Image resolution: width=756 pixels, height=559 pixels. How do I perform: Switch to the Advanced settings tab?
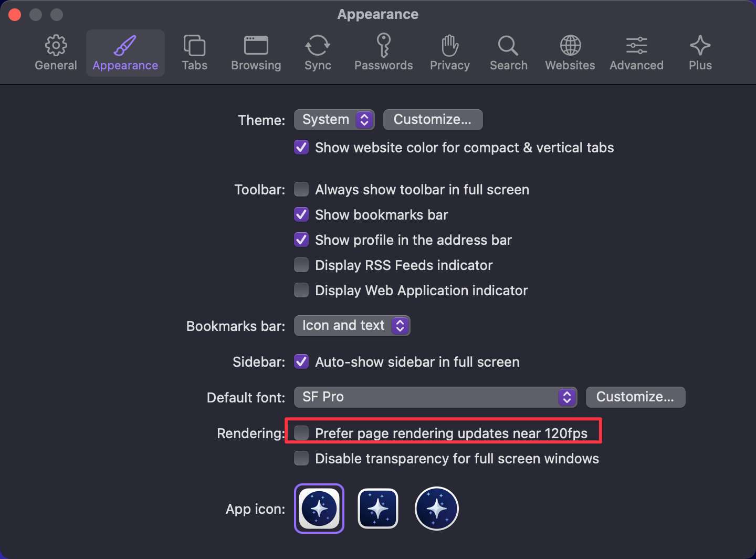(x=636, y=53)
